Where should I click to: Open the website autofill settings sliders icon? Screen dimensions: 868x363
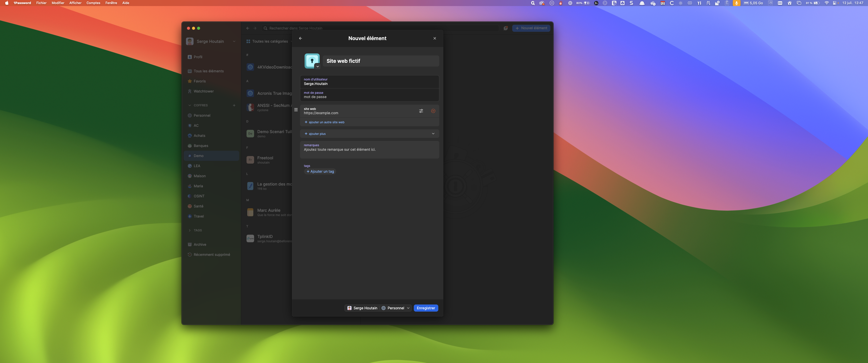tap(421, 111)
